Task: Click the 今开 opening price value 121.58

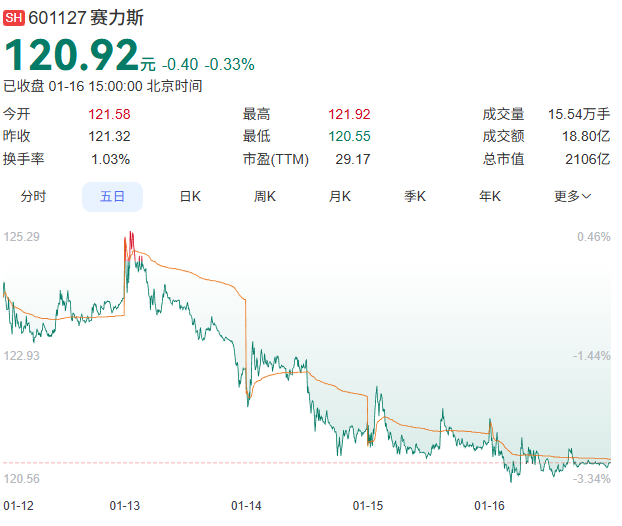Action: (x=109, y=114)
